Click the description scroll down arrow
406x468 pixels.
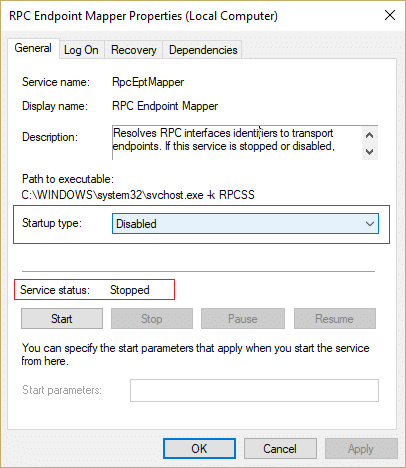click(369, 152)
